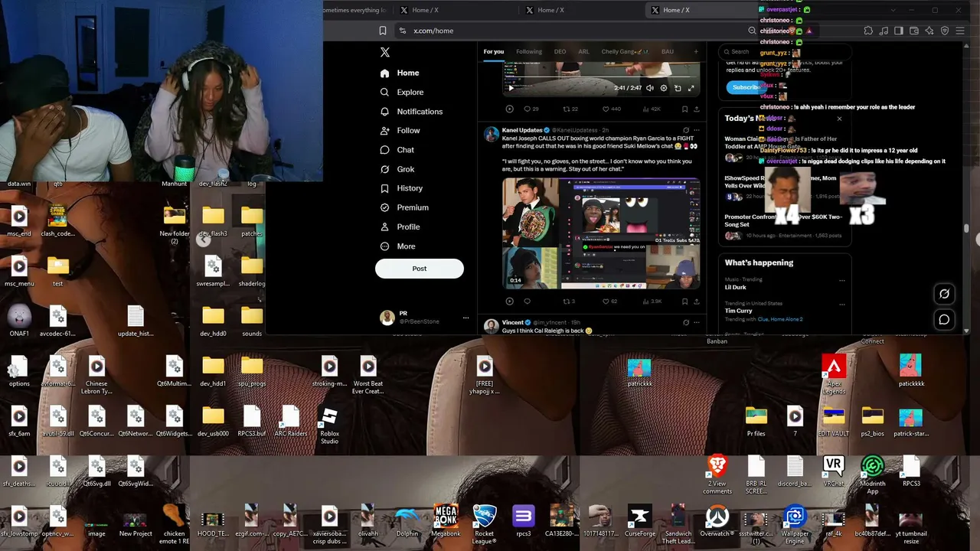Mute the video showing 2:41 / 2:47
The height and width of the screenshot is (551, 980).
click(x=650, y=88)
